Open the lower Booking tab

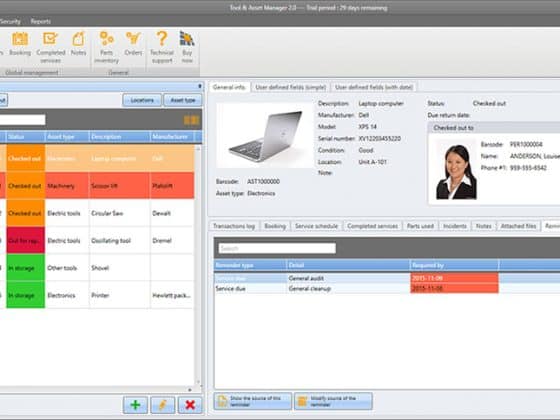[275, 226]
